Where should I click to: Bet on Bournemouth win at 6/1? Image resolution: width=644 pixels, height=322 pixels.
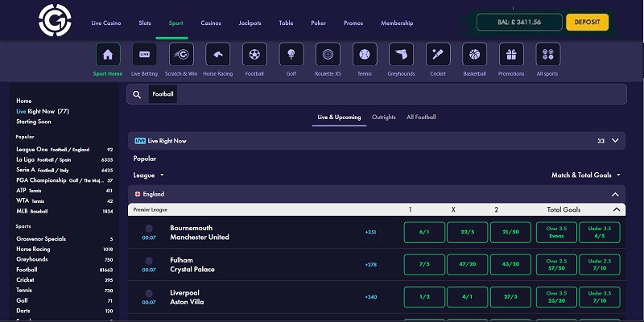pos(424,233)
